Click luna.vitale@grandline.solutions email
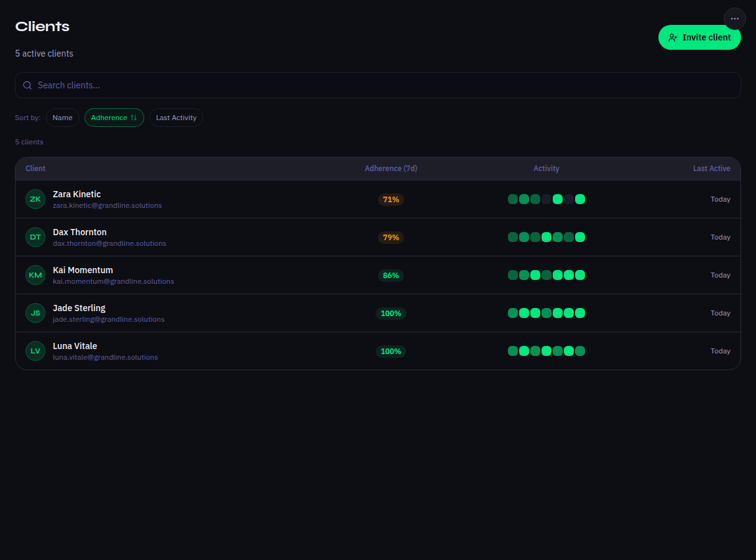This screenshot has height=560, width=756. coord(105,357)
